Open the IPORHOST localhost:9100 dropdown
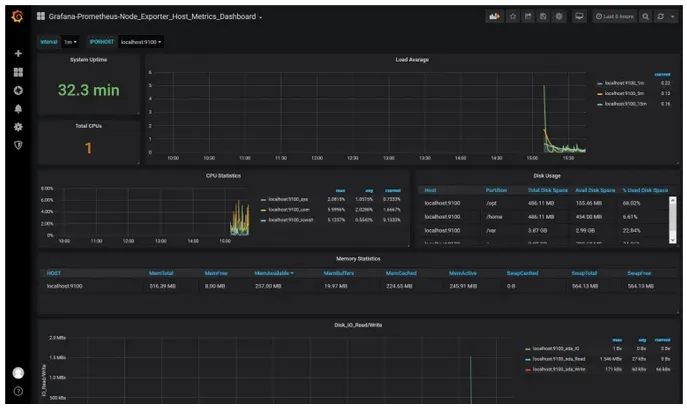Viewport: 687px width, 409px height. [141, 42]
